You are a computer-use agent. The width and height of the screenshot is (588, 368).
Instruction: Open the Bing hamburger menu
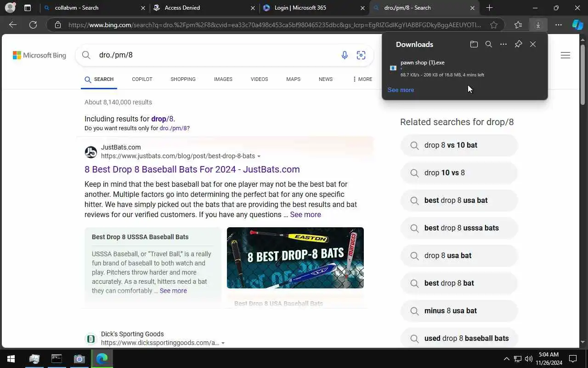[x=565, y=55]
